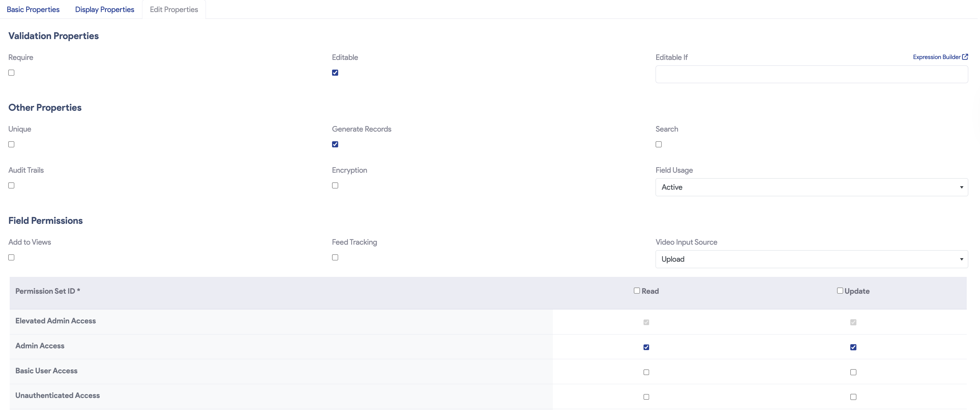Open the Expression Builder
This screenshot has height=410, width=980.
(937, 57)
